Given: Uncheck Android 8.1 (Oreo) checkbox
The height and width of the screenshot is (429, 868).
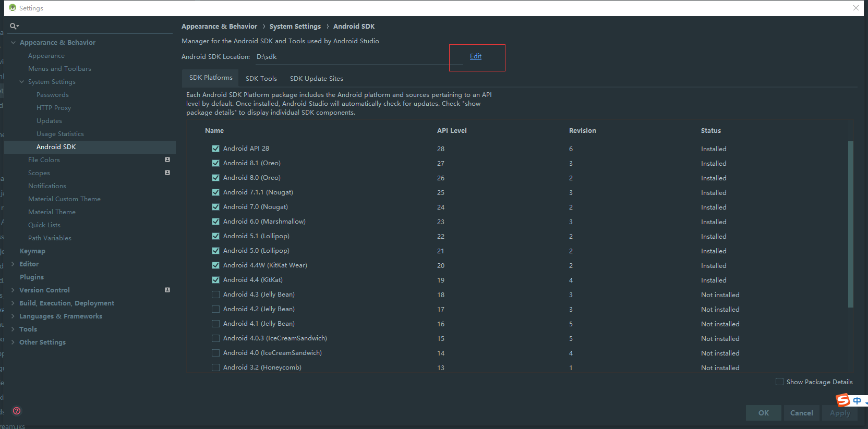Looking at the screenshot, I should point(215,163).
